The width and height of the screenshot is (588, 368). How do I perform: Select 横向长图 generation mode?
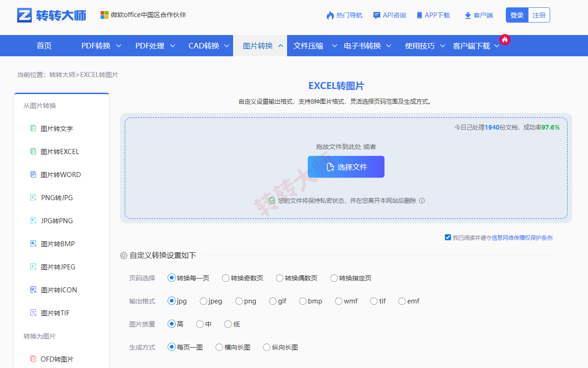(x=219, y=347)
